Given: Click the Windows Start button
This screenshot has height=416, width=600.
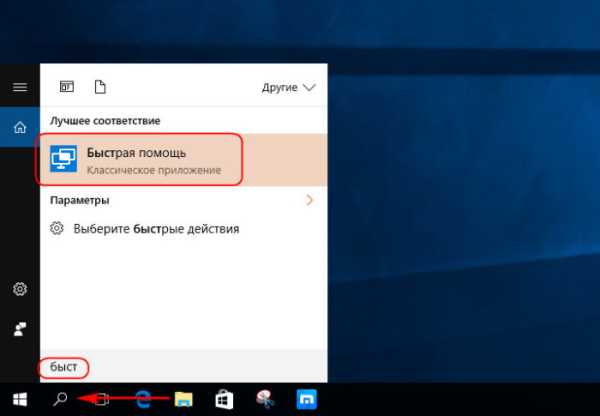Looking at the screenshot, I should 19,399.
